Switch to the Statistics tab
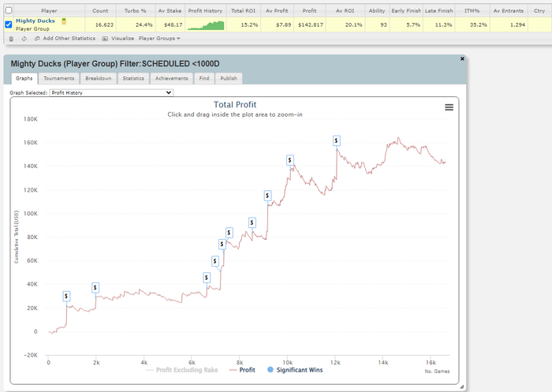Screen dimensions: 552x392 (133, 78)
